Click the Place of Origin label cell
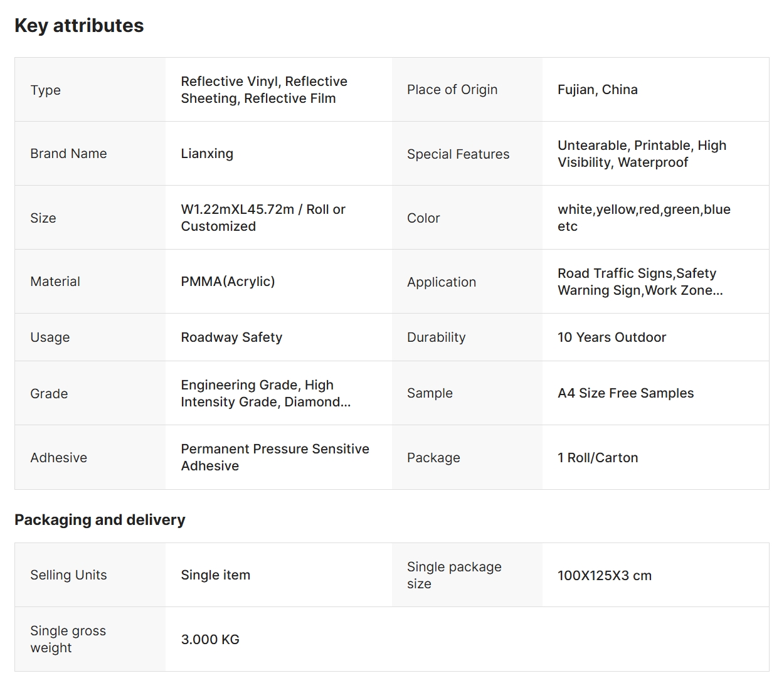This screenshot has width=784, height=688. tap(452, 90)
